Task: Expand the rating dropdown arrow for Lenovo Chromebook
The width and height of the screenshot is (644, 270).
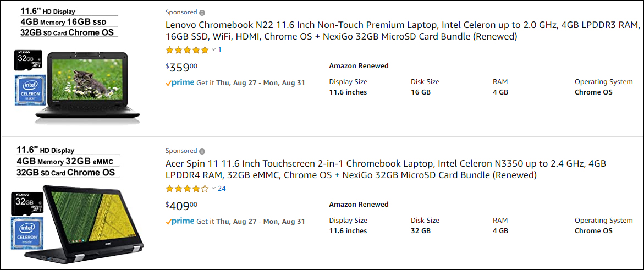Action: [214, 50]
